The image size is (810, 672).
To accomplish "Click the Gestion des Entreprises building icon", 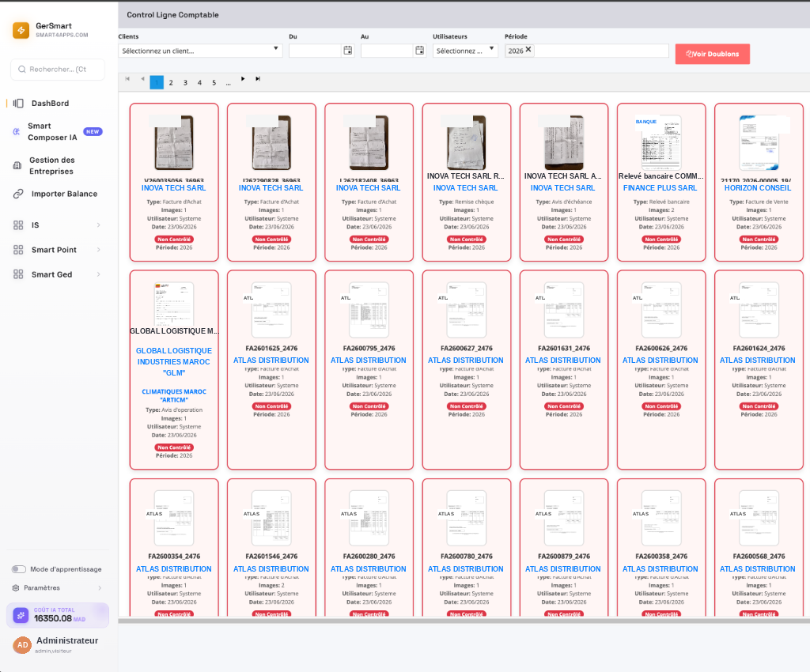I will tap(17, 166).
